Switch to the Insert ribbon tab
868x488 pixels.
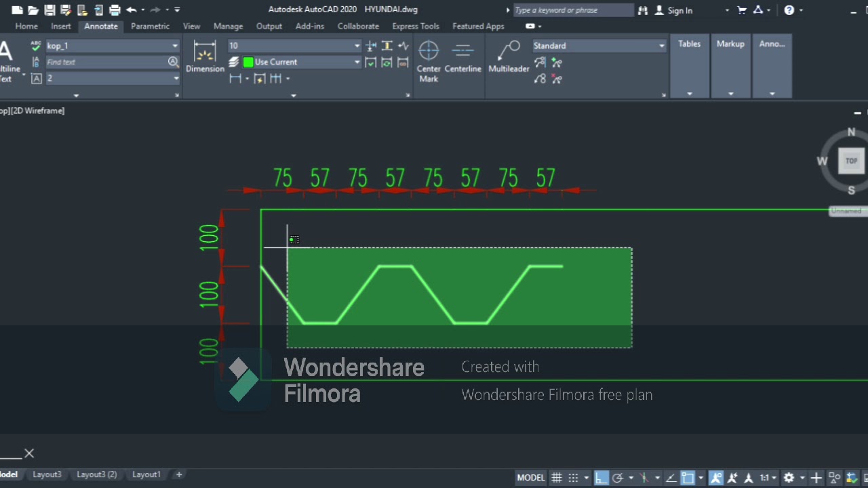[60, 26]
